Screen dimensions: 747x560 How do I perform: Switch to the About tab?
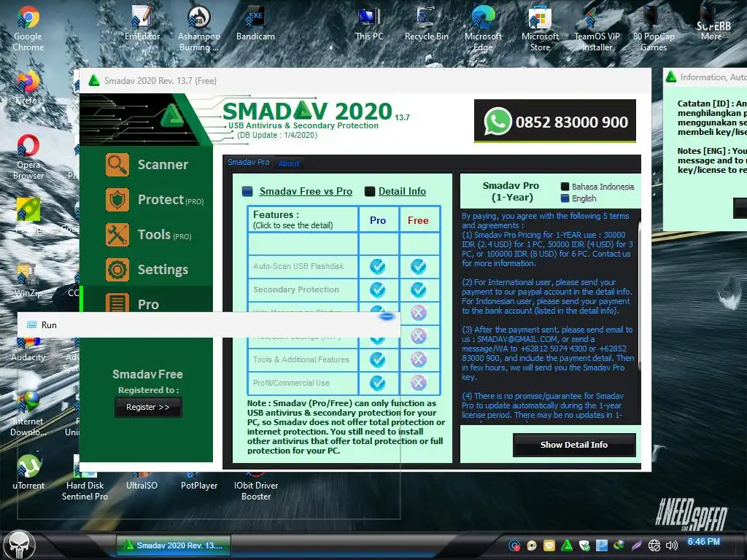(289, 163)
